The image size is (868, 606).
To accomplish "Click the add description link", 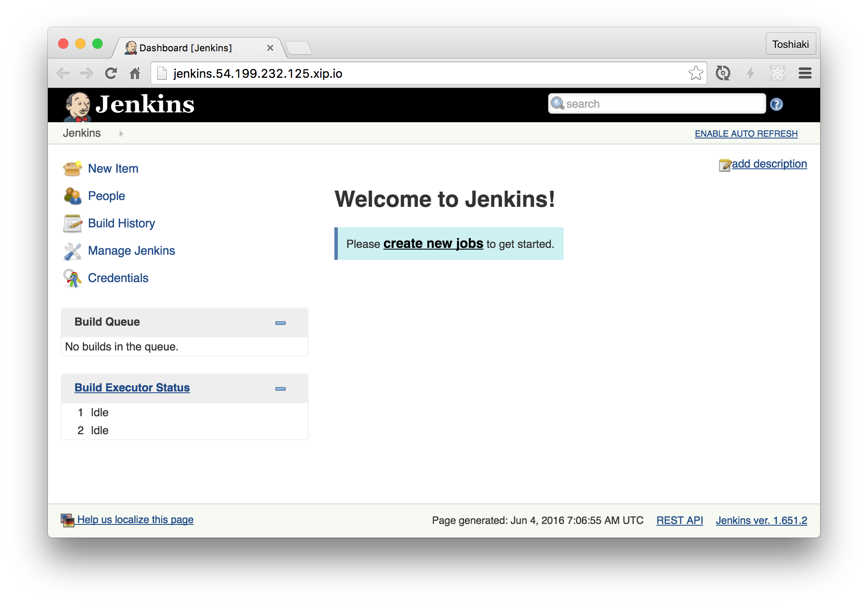I will click(769, 164).
